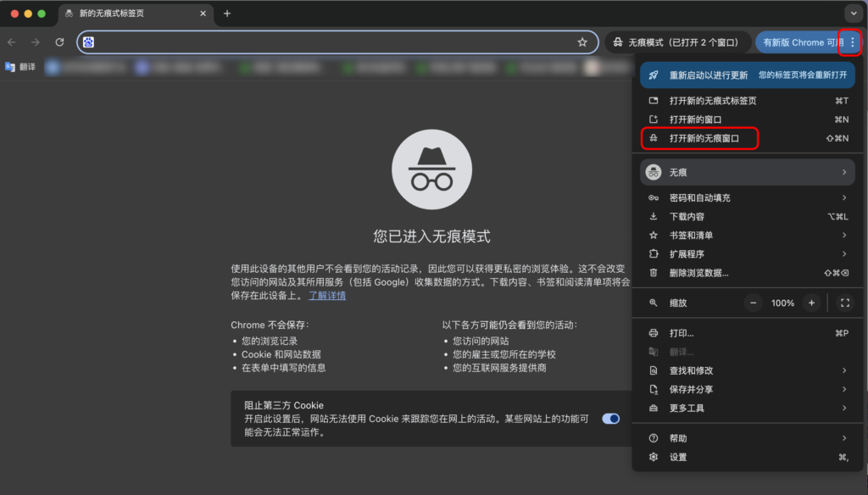The height and width of the screenshot is (495, 868).
Task: Click inside the address bar input field
Action: click(x=339, y=42)
